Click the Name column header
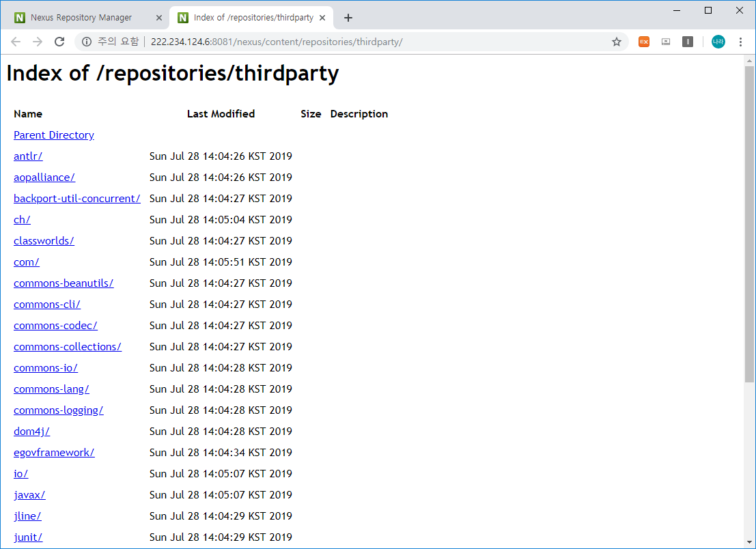Image resolution: width=756 pixels, height=549 pixels. pos(28,114)
